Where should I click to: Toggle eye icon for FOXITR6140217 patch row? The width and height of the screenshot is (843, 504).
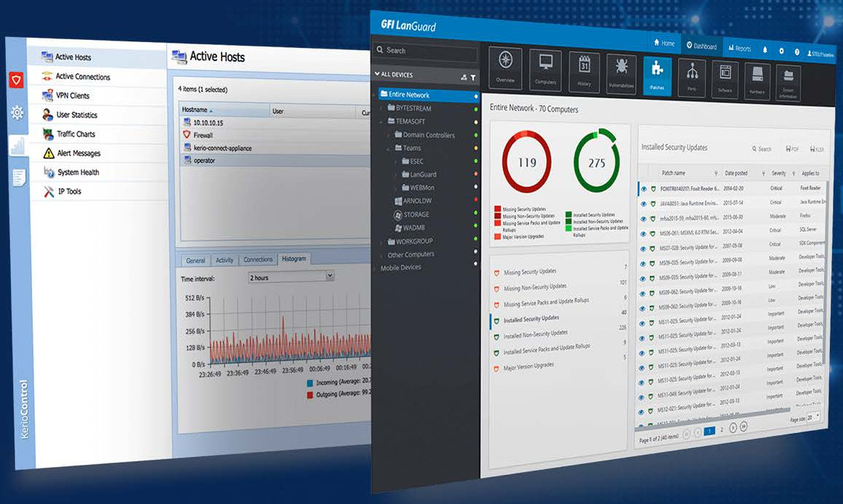[644, 189]
